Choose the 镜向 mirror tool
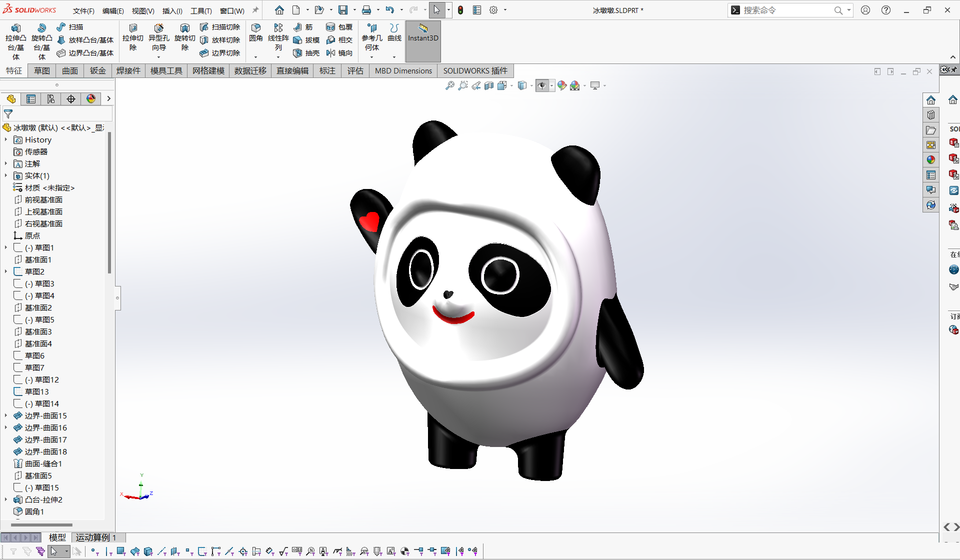Viewport: 960px width, 560px height. (339, 53)
